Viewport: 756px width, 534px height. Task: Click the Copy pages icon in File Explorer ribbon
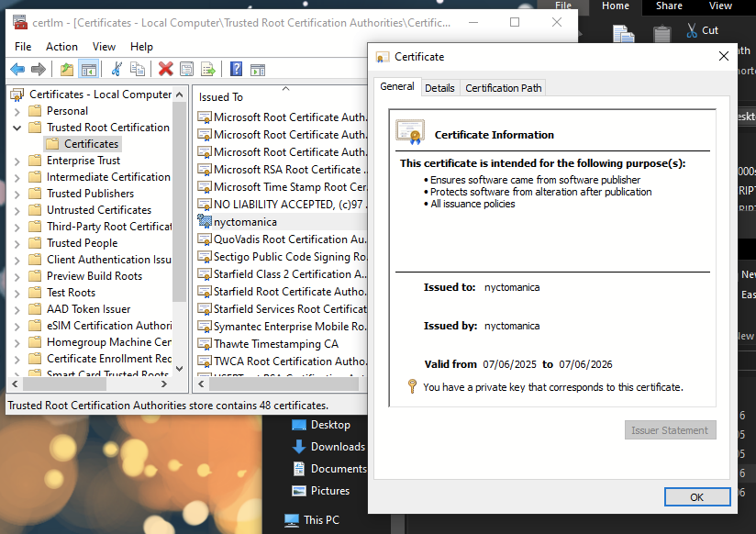[623, 33]
